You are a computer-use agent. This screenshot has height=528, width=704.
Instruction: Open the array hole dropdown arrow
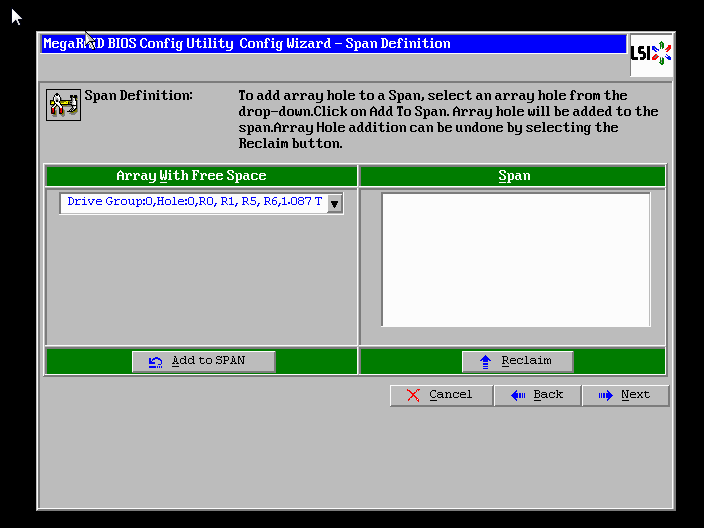tap(334, 204)
